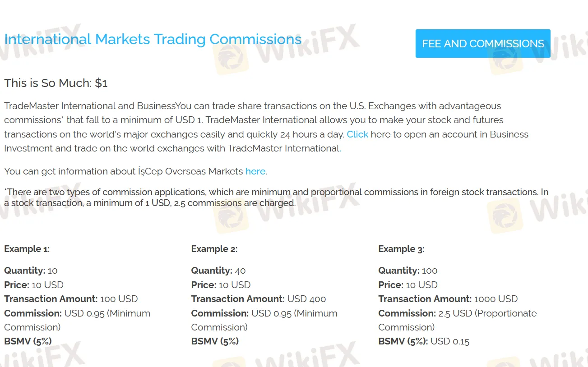Click the footnote about two commission types

coord(276,197)
